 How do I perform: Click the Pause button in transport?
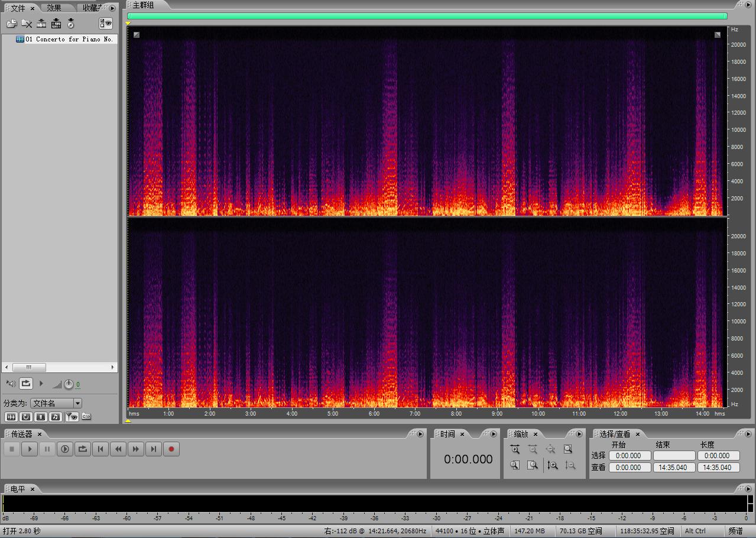pos(47,449)
